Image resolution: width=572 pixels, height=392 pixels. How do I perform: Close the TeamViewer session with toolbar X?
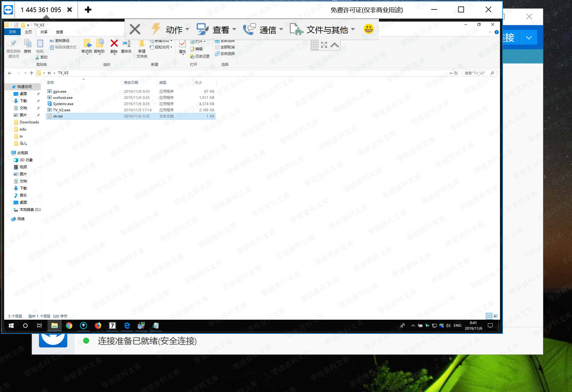point(135,30)
